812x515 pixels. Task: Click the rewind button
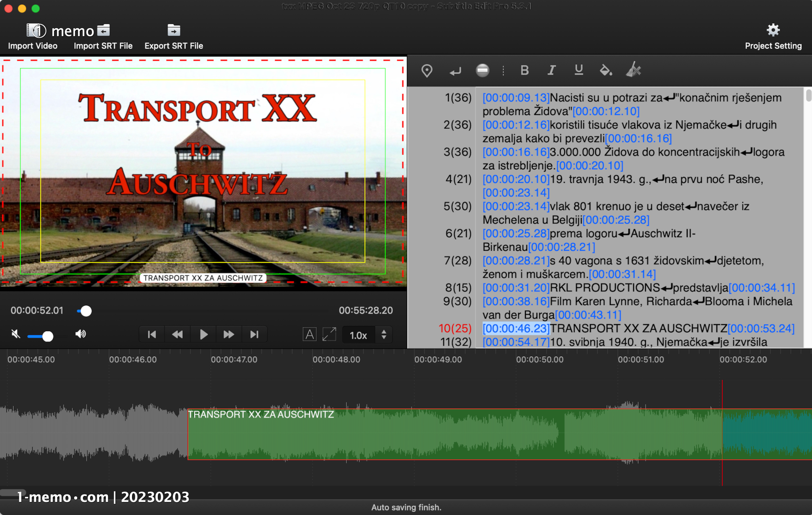click(177, 334)
